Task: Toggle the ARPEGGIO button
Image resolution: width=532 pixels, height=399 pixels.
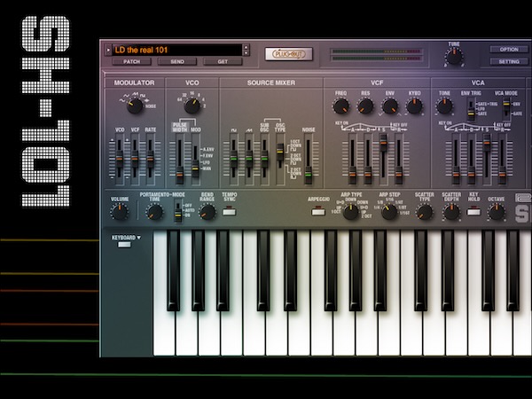Action: [x=319, y=211]
